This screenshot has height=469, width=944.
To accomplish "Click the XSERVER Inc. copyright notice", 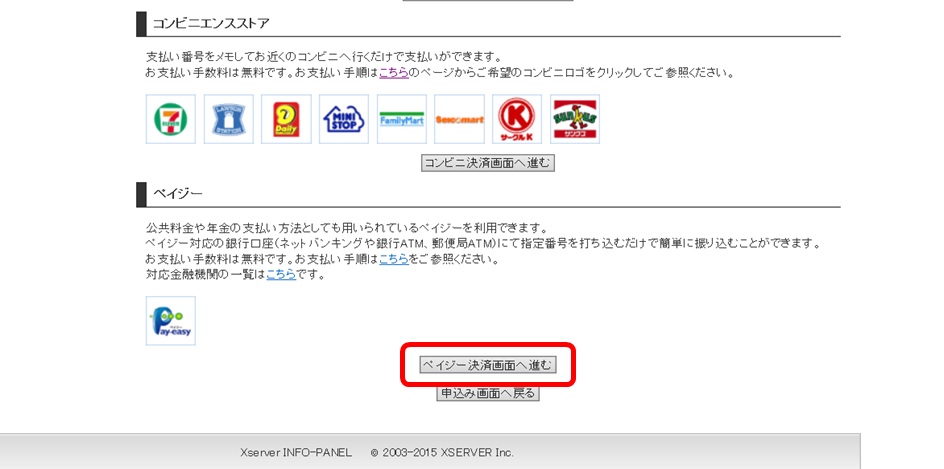I will click(442, 453).
